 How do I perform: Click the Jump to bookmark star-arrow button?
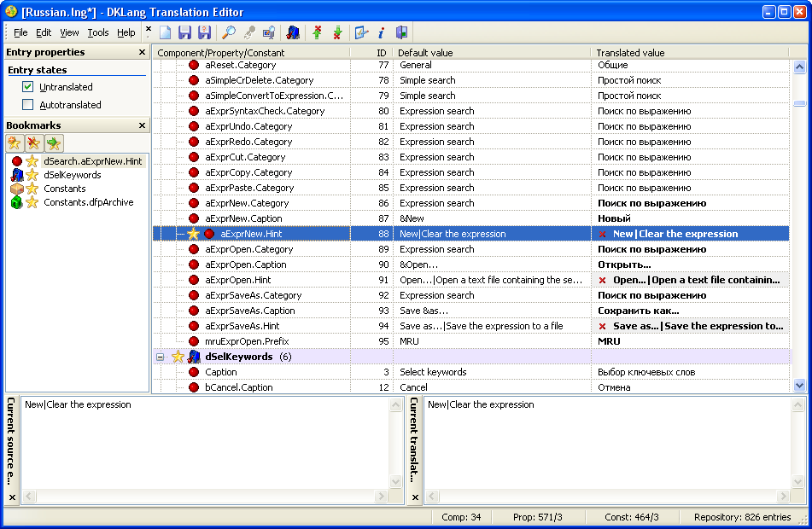point(54,143)
